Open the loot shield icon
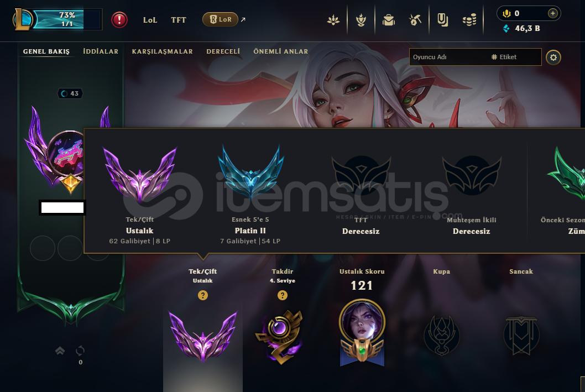 (x=442, y=20)
